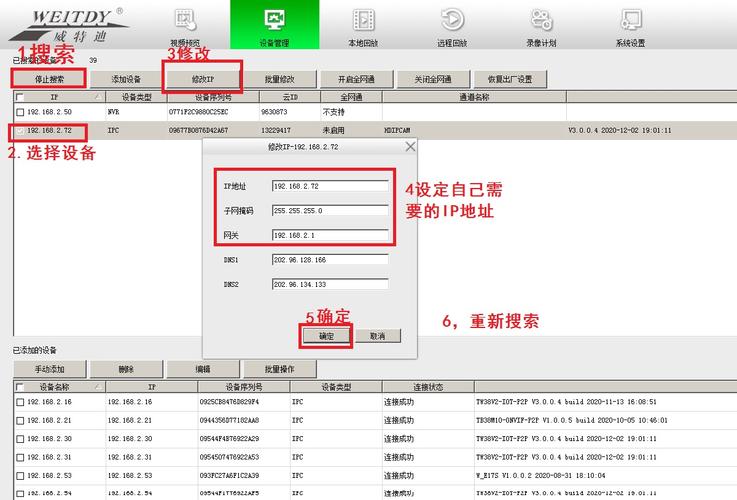Open the 视频预览 video preview icon
The image size is (737, 500).
185,20
